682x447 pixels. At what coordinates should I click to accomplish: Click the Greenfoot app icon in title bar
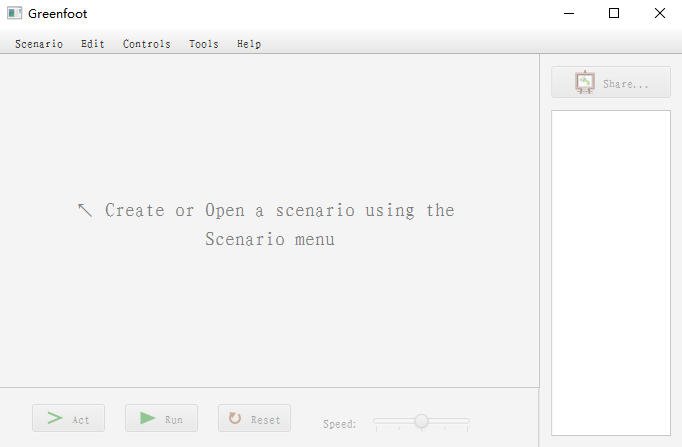point(14,13)
